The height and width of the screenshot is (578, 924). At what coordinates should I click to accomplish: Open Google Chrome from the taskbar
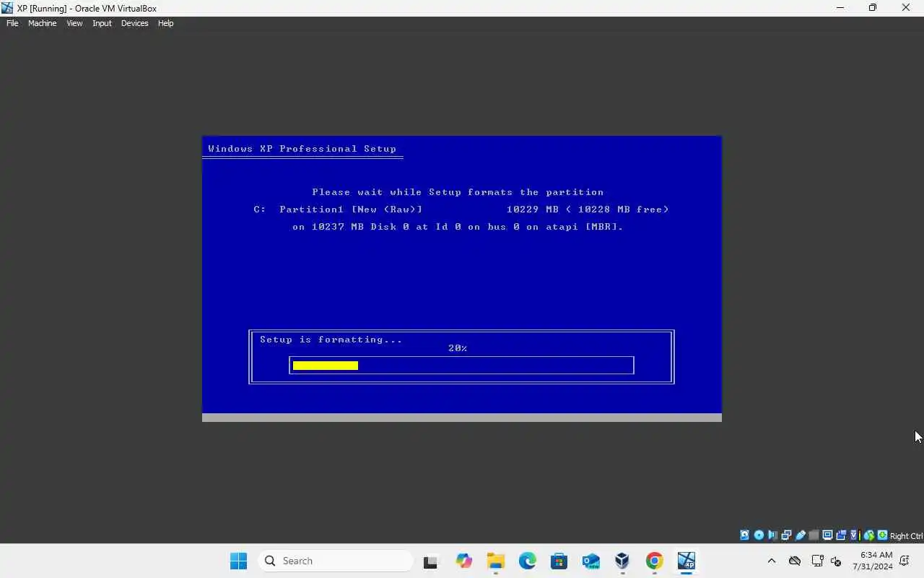click(654, 561)
